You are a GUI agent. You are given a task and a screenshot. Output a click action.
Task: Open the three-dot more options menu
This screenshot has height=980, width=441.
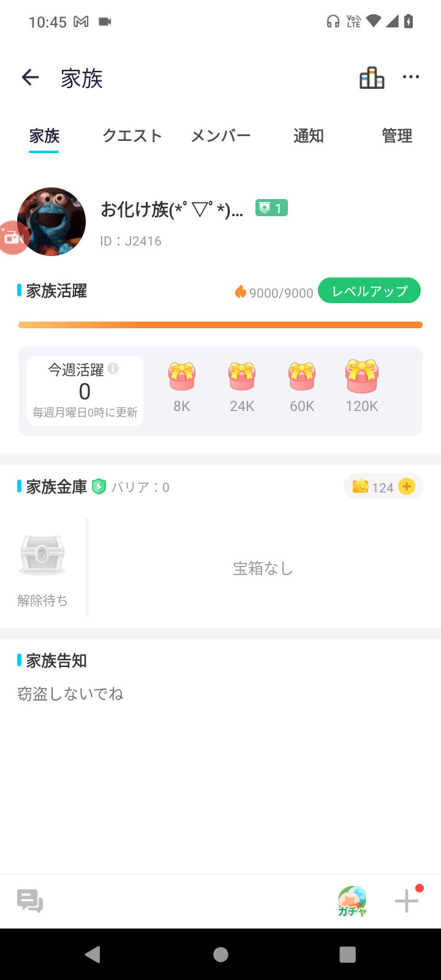click(410, 77)
